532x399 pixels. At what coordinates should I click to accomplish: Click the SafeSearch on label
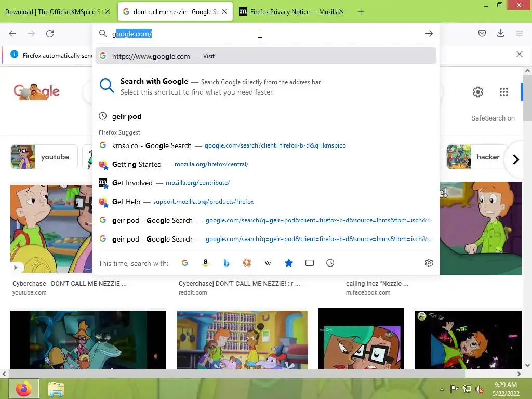[493, 118]
